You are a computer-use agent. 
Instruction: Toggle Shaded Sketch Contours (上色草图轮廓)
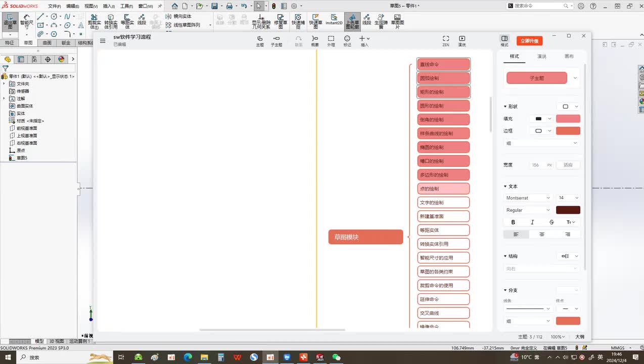[352, 21]
